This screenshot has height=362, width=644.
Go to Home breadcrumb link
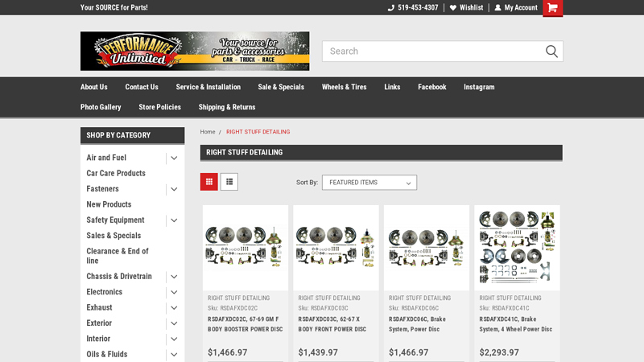point(208,132)
